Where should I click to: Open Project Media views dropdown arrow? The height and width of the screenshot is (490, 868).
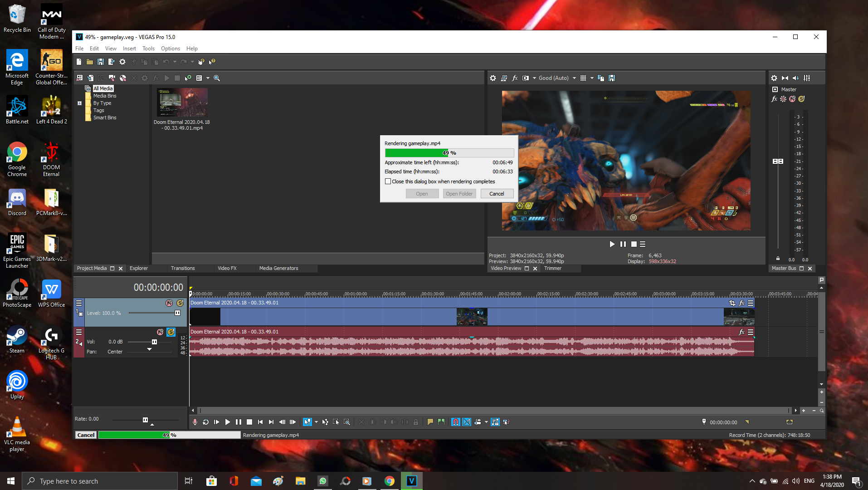(x=208, y=78)
